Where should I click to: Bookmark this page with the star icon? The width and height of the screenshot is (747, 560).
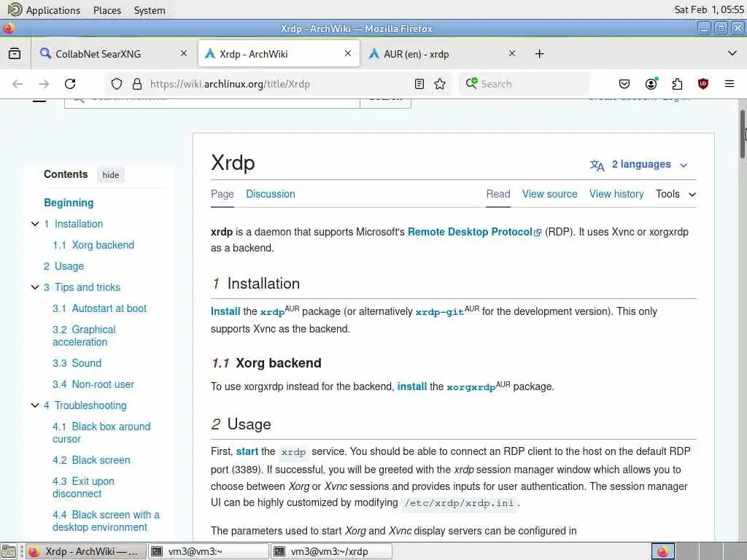pos(440,85)
